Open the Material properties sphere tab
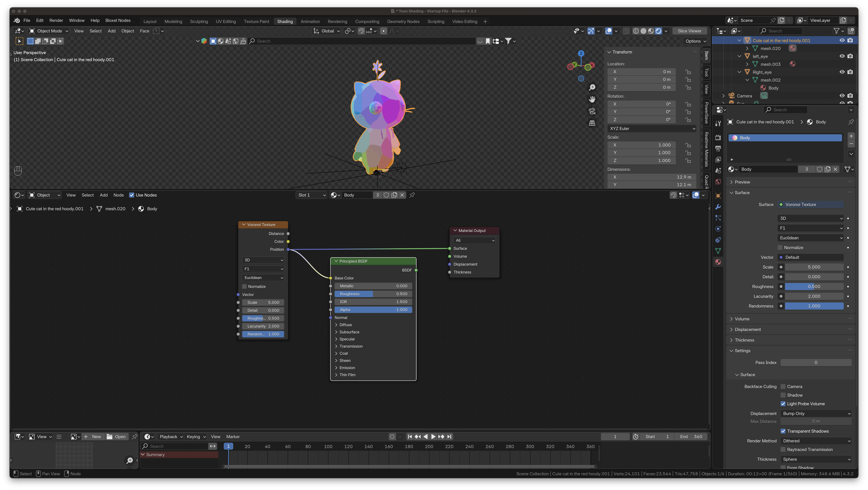The height and width of the screenshot is (490, 868). coord(718,262)
